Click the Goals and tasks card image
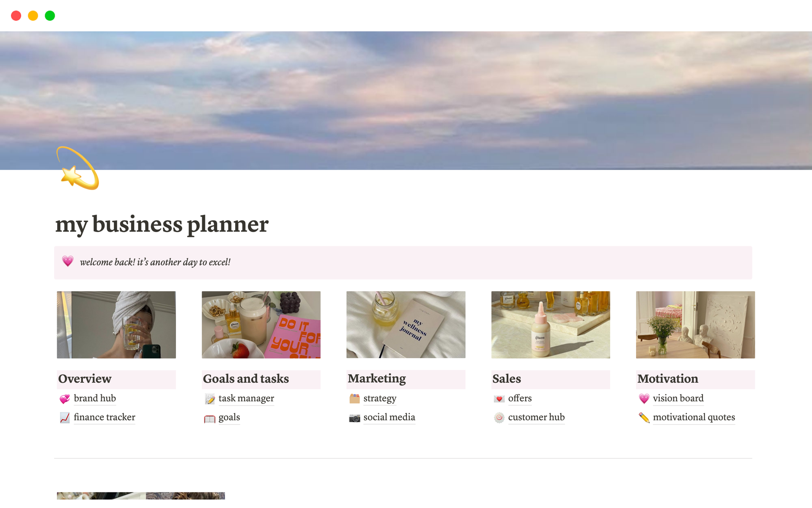Viewport: 812px width, 508px height. tap(261, 324)
